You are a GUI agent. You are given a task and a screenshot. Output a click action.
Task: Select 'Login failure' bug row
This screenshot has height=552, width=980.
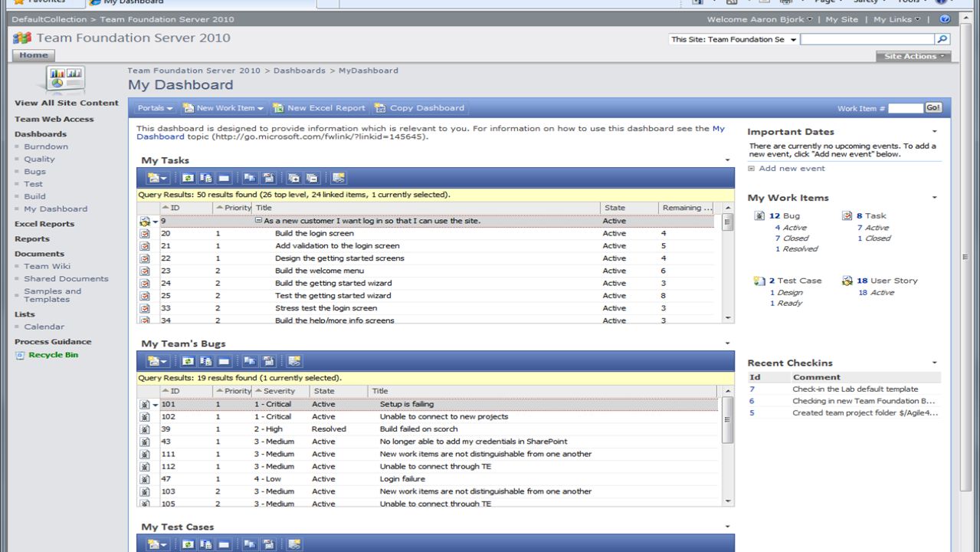[428, 478]
